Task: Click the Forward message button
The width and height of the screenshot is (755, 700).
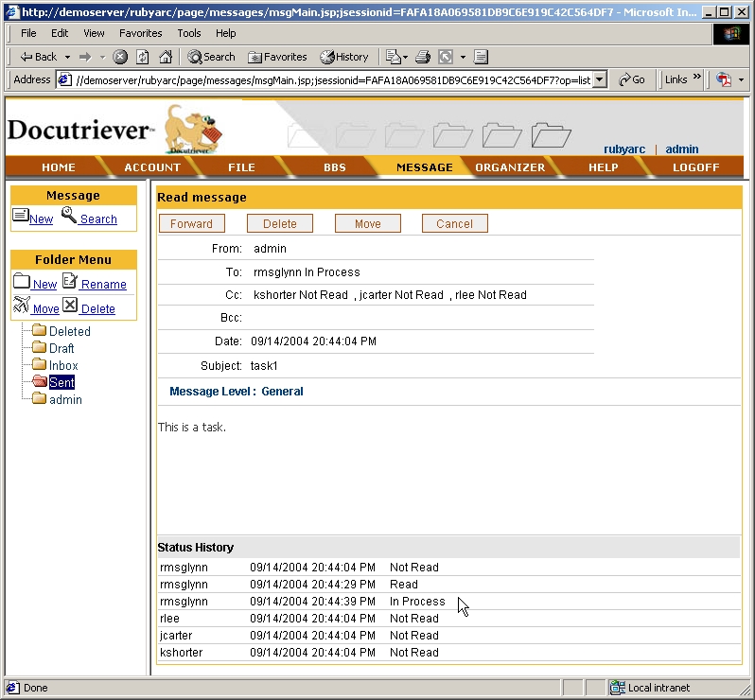Action: click(x=192, y=224)
